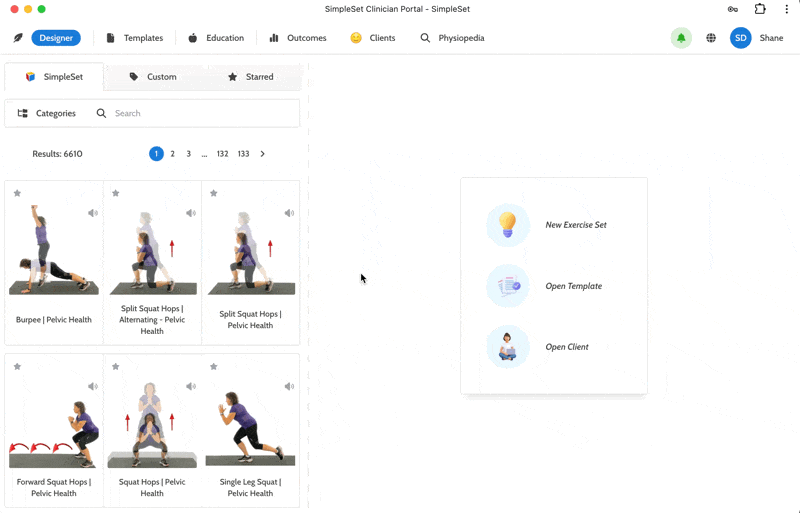Open the browser three-dot menu
The image size is (800, 513).
coord(786,9)
